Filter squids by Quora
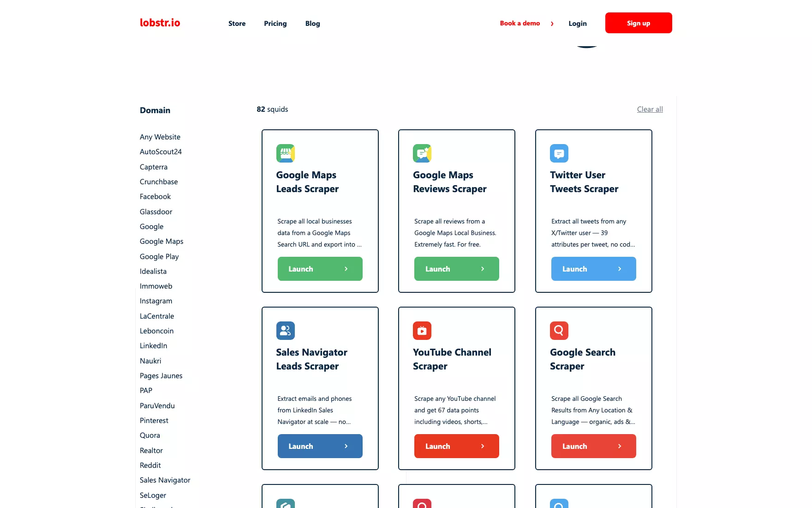Viewport: 812px width, 508px height. pos(149,435)
